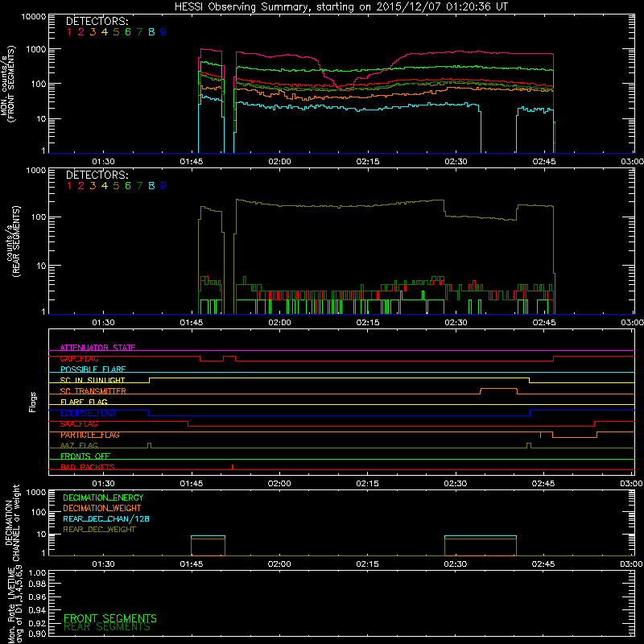Select dark green detector 7 in front segments legend
Image resolution: width=644 pixels, height=644 pixels.
[139, 32]
